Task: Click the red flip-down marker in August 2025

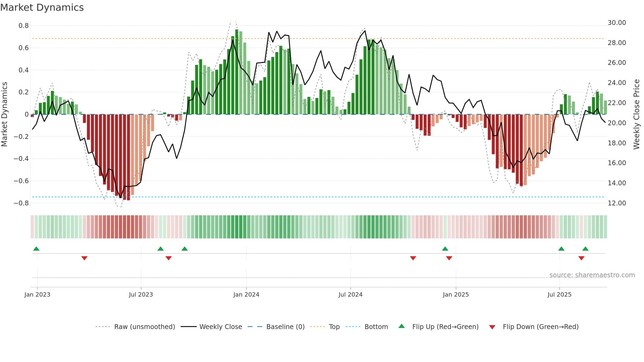Action: [x=581, y=258]
